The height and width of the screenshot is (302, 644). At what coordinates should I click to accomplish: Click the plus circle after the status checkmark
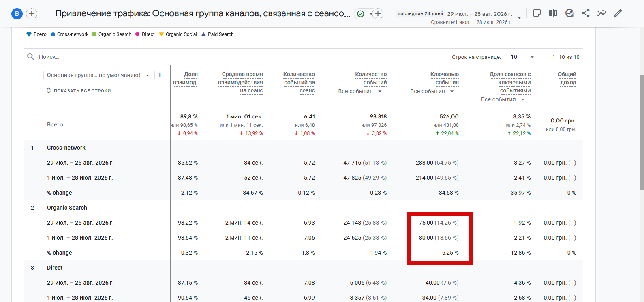coord(378,14)
